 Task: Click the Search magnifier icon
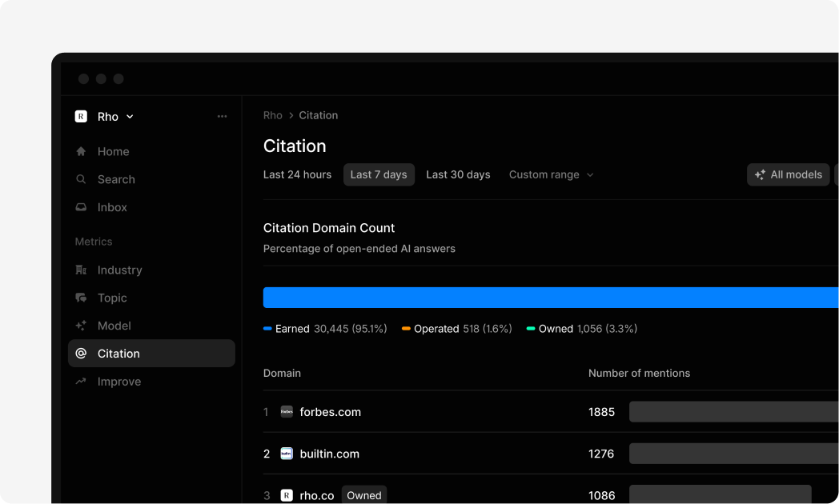[81, 179]
